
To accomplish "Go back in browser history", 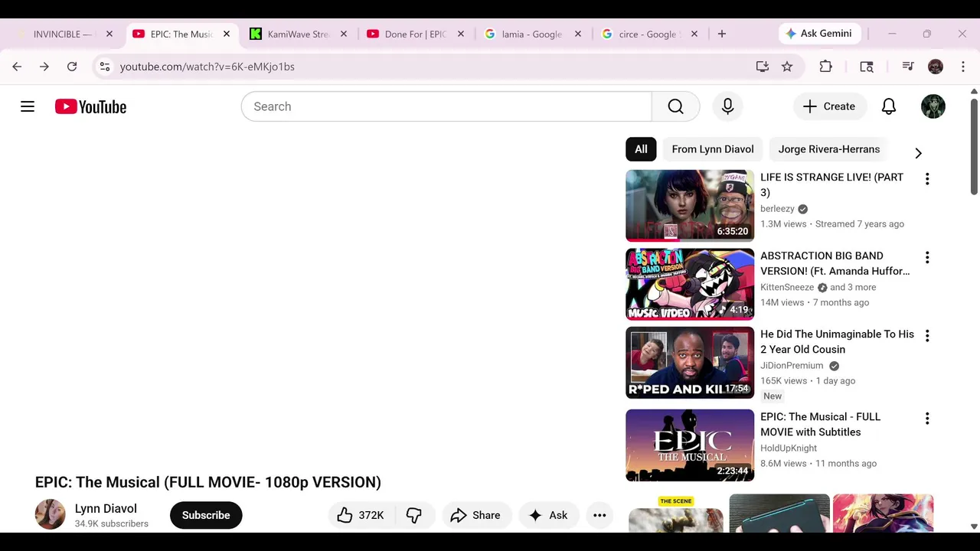I will click(17, 67).
